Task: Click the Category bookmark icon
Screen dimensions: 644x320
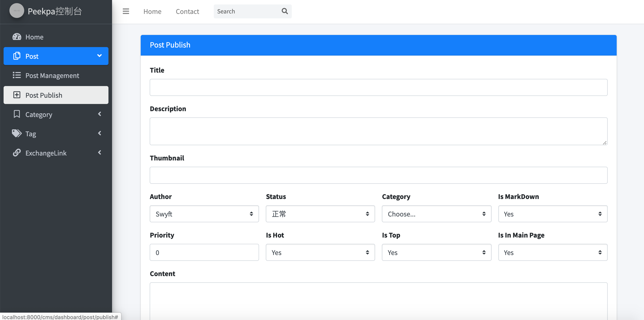Action: (x=17, y=114)
